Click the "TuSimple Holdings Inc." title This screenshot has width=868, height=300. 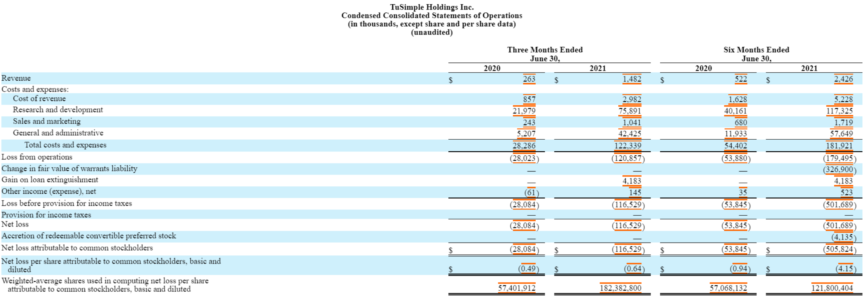pos(432,7)
